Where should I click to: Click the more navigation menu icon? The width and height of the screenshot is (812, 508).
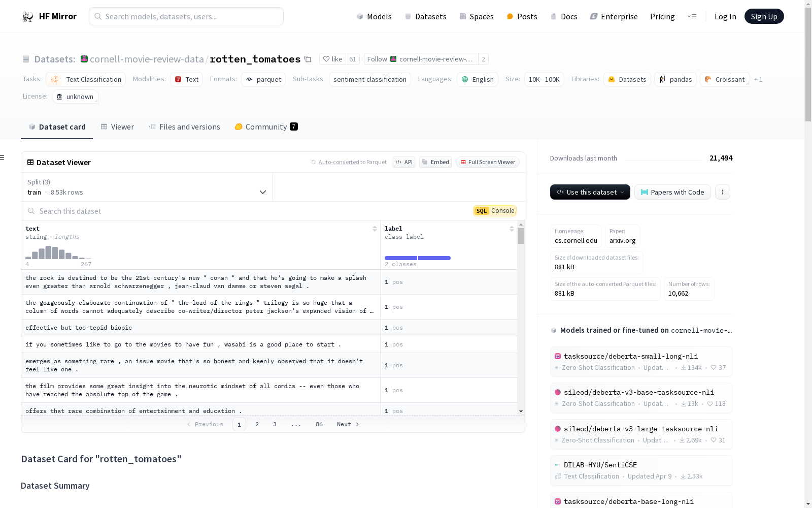coord(692,16)
